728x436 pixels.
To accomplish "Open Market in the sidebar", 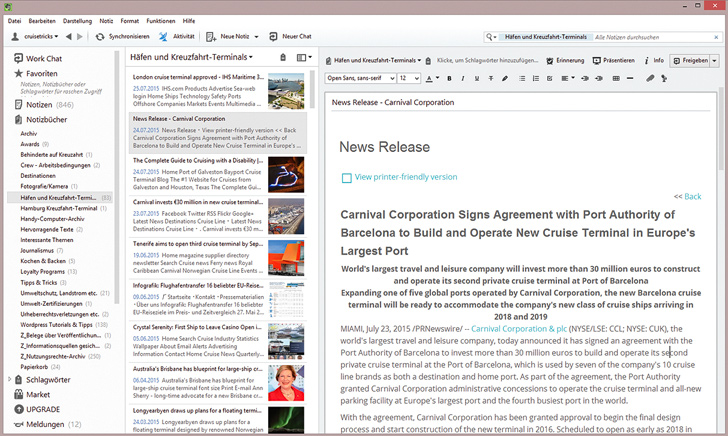I will point(32,394).
